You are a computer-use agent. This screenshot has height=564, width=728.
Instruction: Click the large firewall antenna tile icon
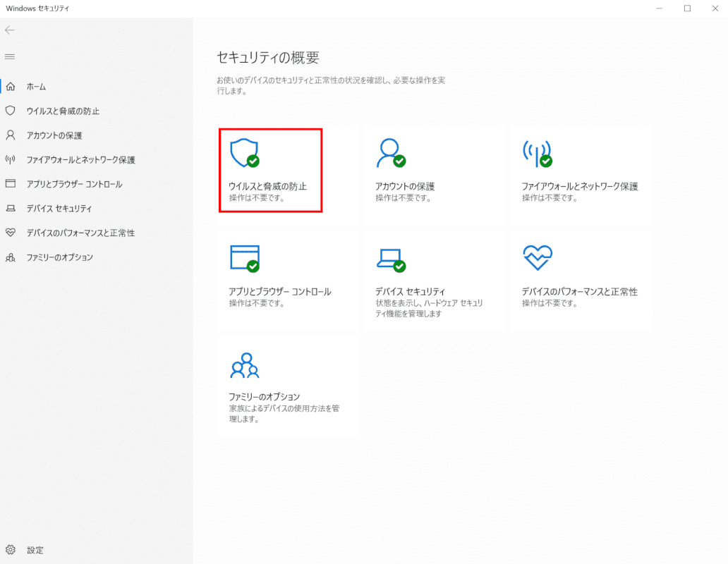537,154
